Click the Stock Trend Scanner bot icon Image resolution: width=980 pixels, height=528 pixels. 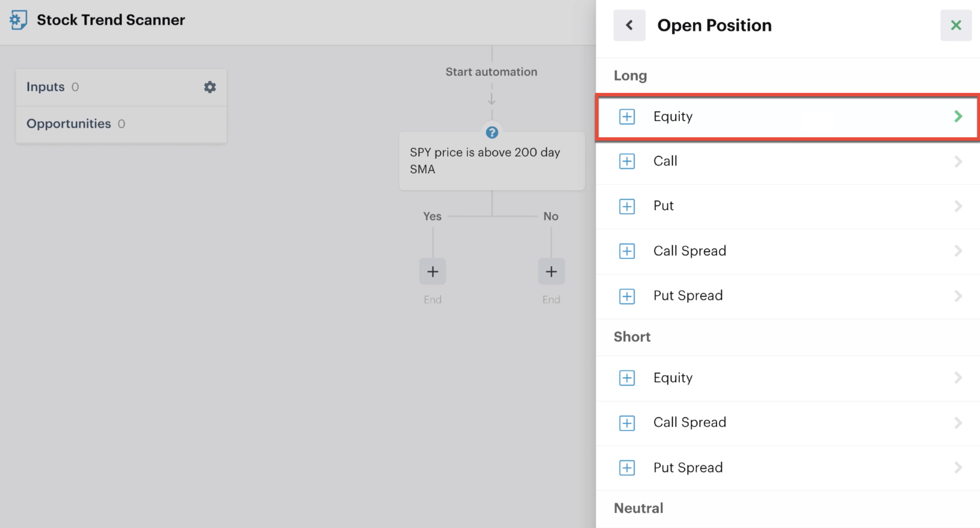[x=18, y=20]
